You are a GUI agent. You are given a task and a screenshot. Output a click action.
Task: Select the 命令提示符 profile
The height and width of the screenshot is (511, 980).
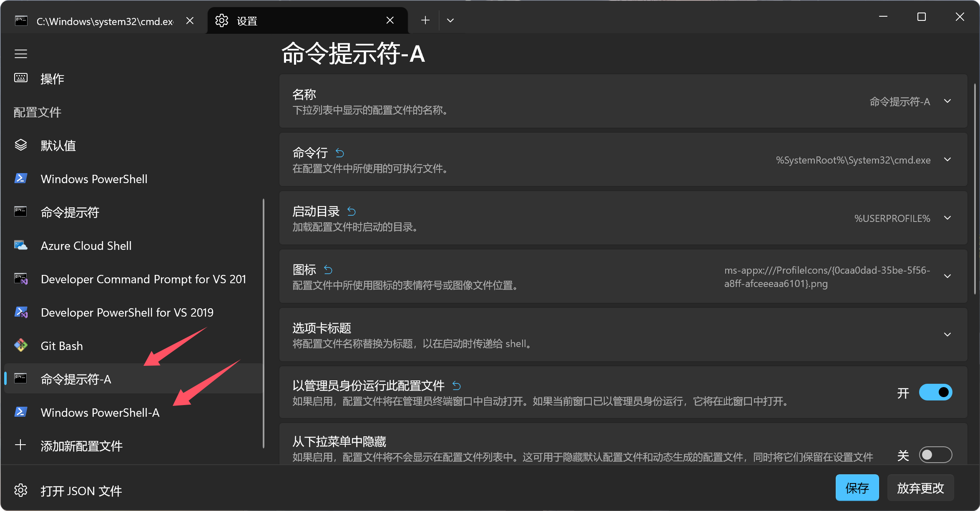(133, 212)
